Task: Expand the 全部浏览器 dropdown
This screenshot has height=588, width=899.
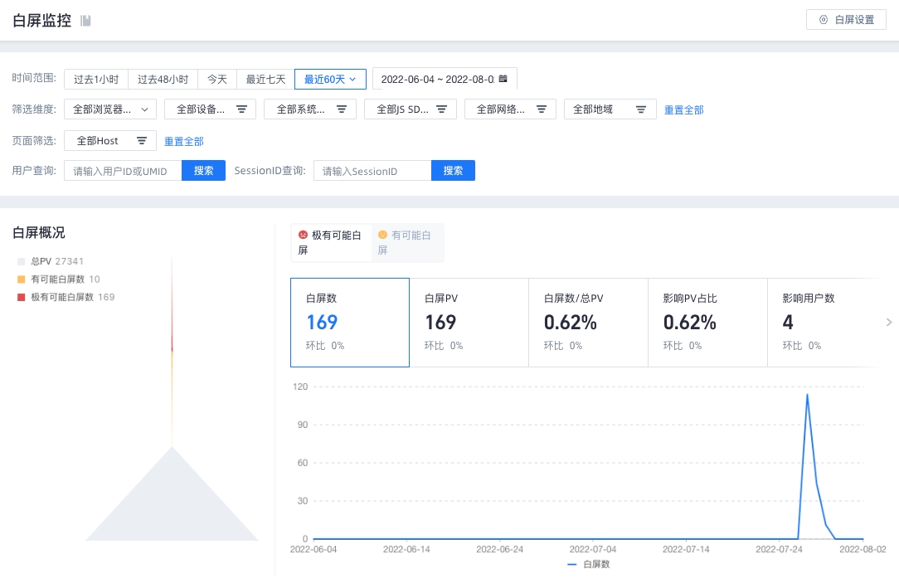Action: tap(110, 109)
